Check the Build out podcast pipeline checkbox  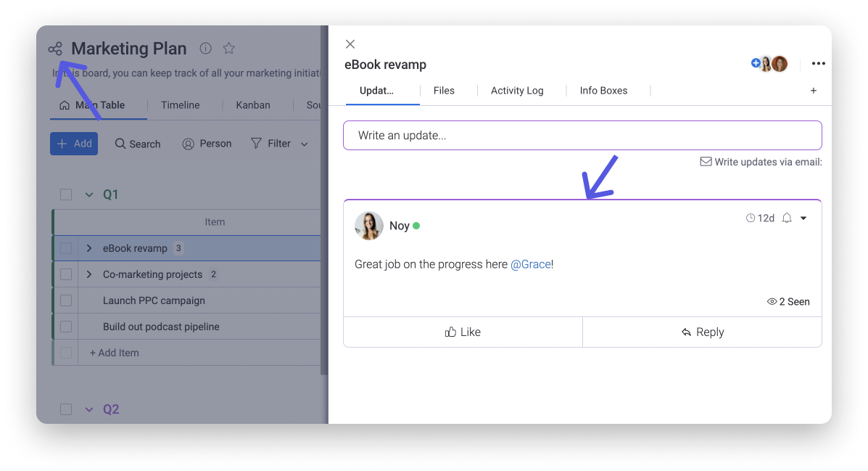coord(66,327)
